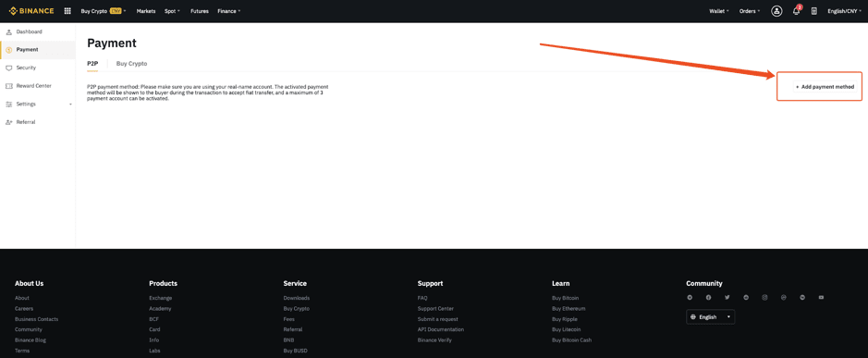Open the English language selector in footer

click(710, 317)
